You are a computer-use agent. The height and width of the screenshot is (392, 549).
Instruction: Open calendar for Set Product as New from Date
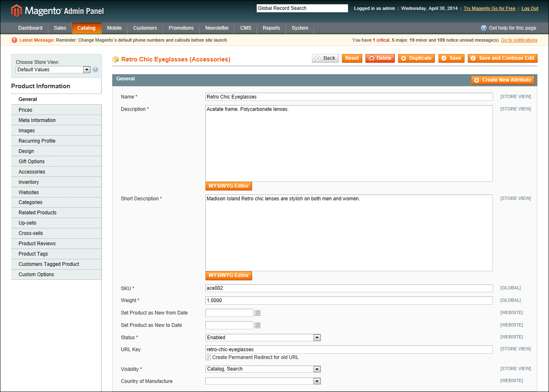point(257,313)
